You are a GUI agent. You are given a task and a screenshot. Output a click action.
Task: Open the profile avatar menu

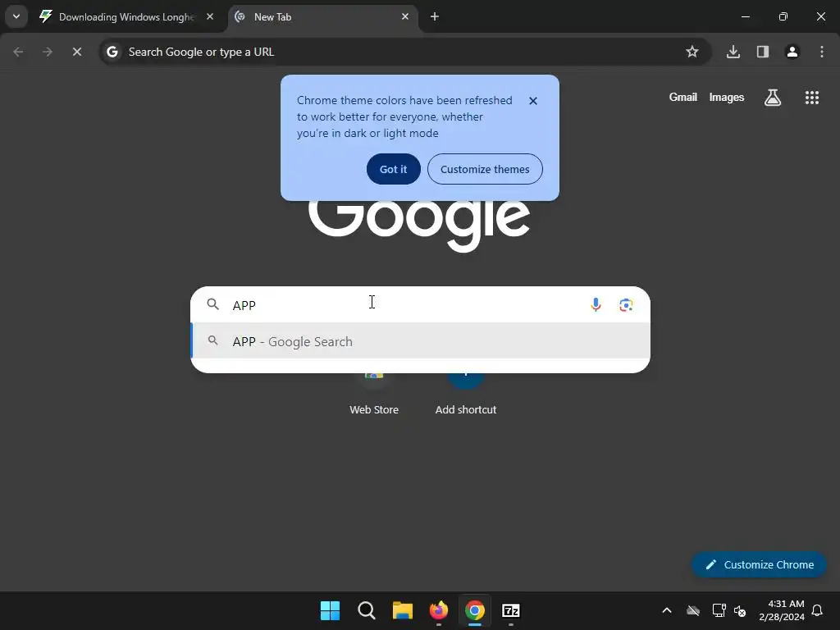(x=792, y=52)
